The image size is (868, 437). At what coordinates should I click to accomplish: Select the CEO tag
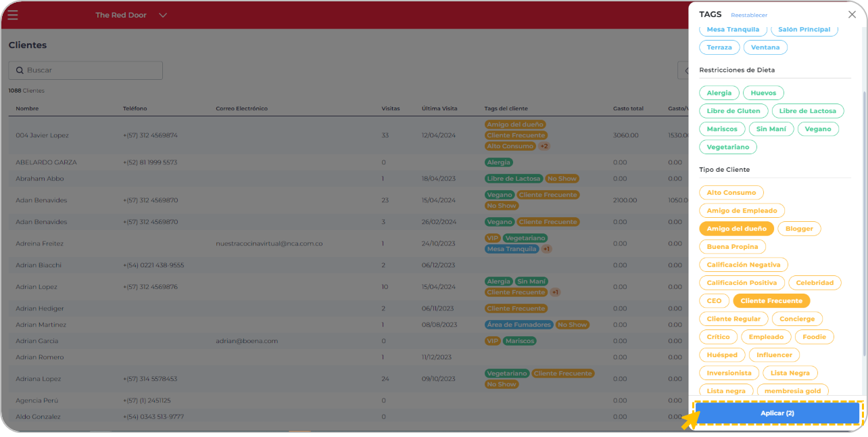[714, 301]
